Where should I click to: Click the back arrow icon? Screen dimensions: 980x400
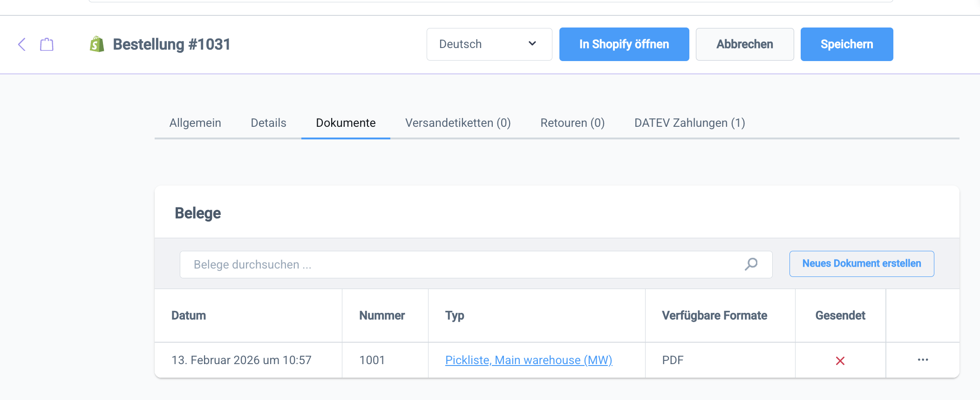[22, 44]
